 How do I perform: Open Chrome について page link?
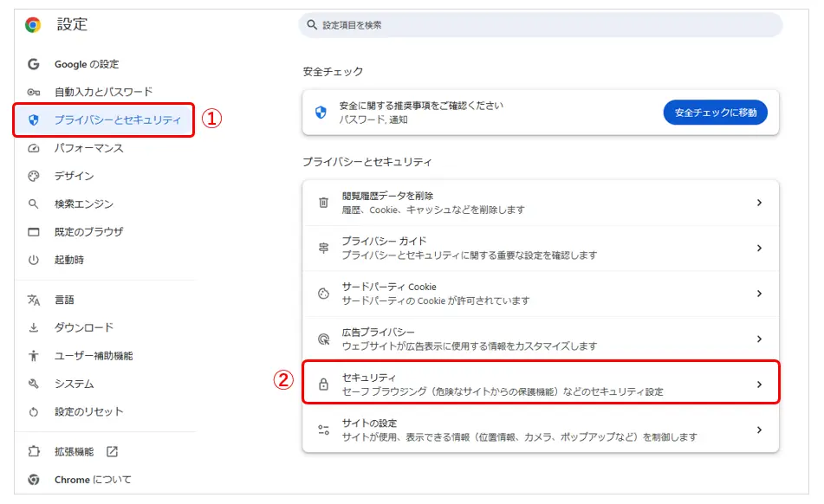point(93,480)
